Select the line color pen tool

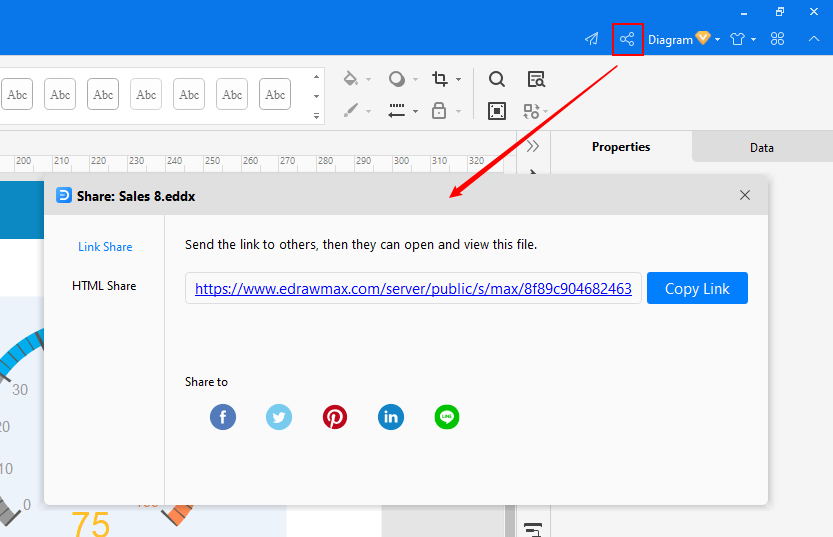[x=350, y=110]
